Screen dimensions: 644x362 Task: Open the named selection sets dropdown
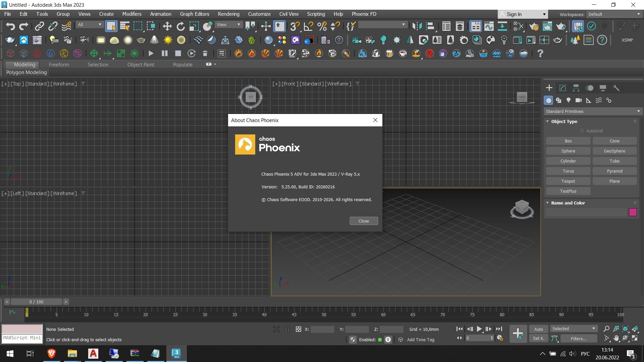(x=382, y=24)
